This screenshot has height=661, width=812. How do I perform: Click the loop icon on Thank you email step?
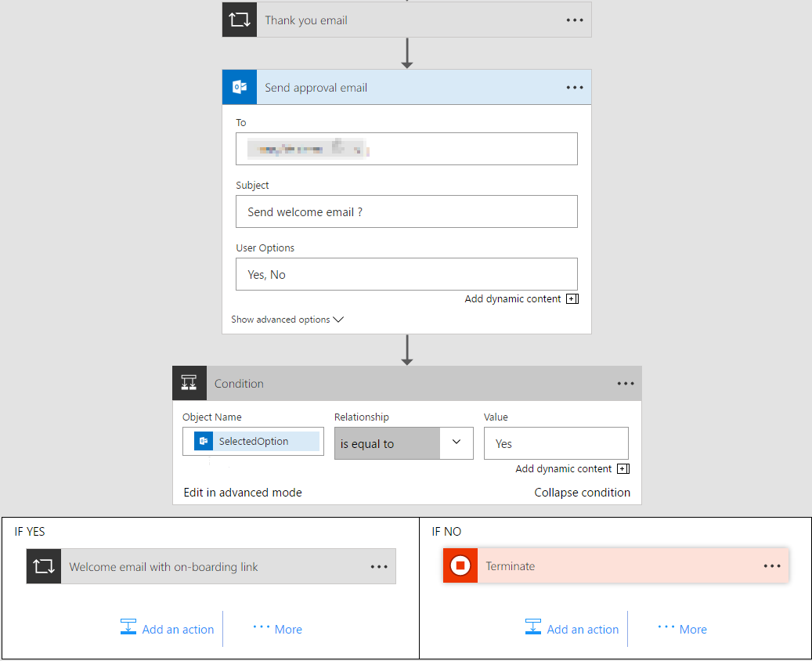[240, 20]
